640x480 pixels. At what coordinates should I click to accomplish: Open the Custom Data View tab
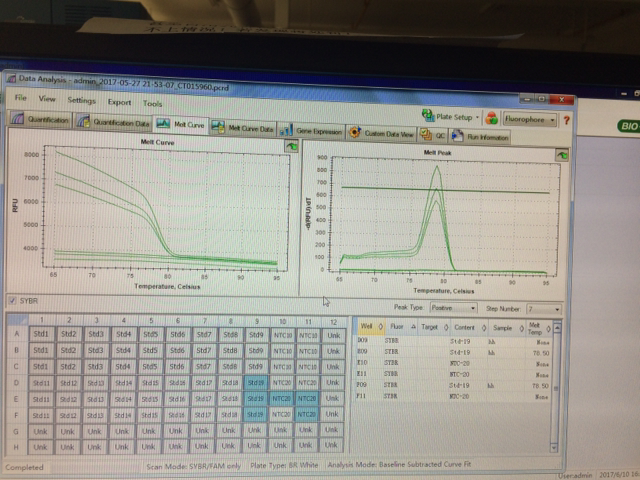[381, 133]
